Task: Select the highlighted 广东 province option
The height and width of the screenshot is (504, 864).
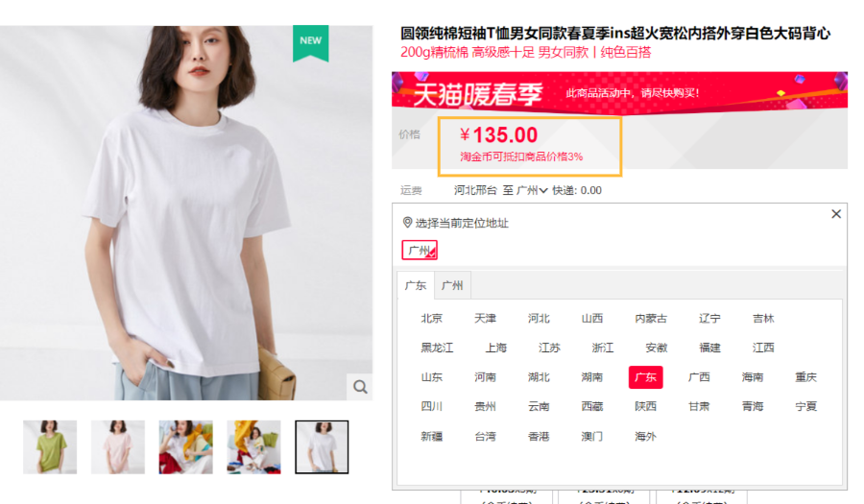Action: point(645,377)
